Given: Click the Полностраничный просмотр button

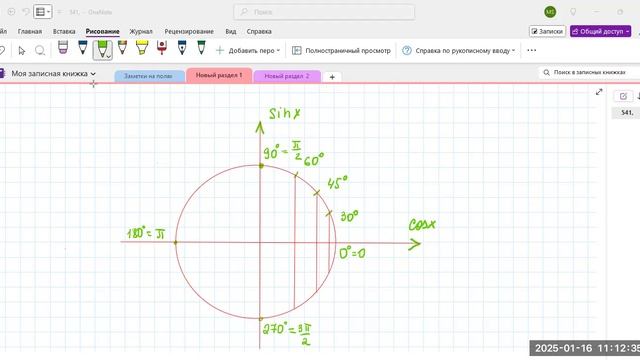Looking at the screenshot, I should pyautogui.click(x=341, y=51).
